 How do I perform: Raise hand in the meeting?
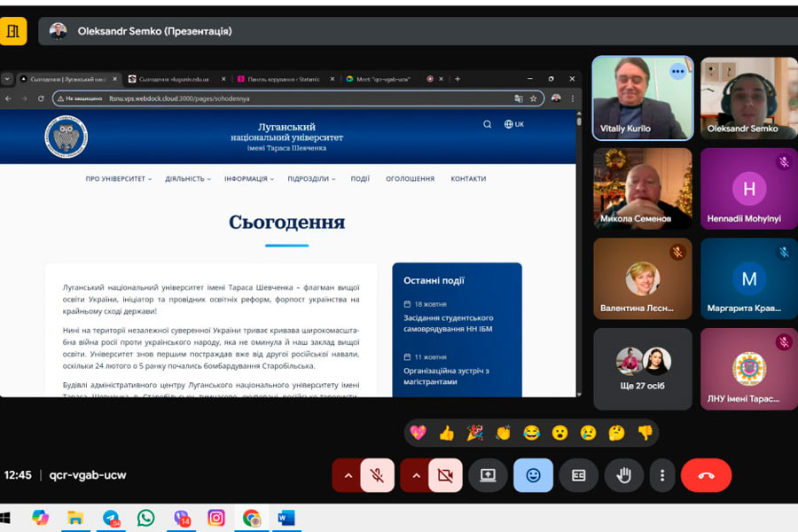(624, 475)
